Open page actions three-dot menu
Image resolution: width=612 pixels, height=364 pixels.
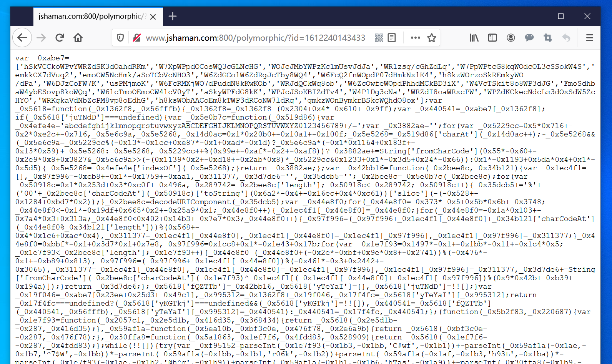tap(415, 38)
